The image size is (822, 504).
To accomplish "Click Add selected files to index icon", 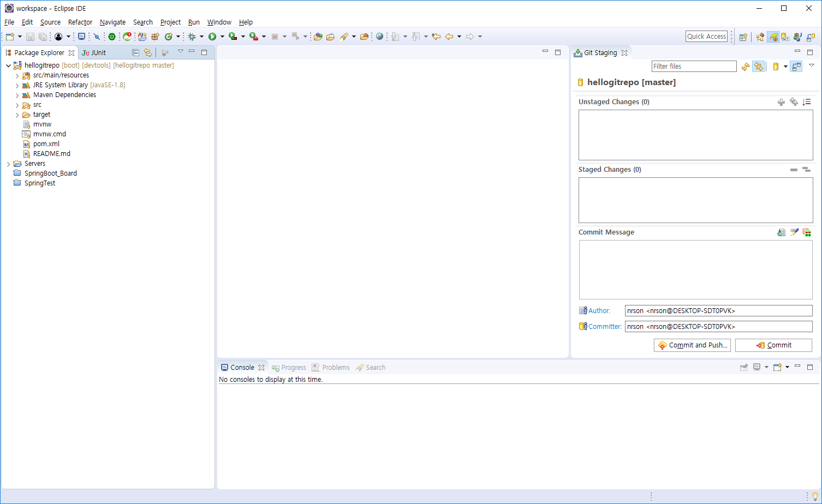I will point(781,102).
